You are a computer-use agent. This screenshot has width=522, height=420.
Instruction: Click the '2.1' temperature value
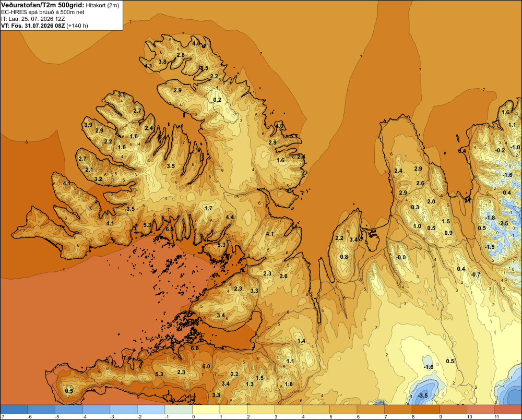click(x=89, y=170)
